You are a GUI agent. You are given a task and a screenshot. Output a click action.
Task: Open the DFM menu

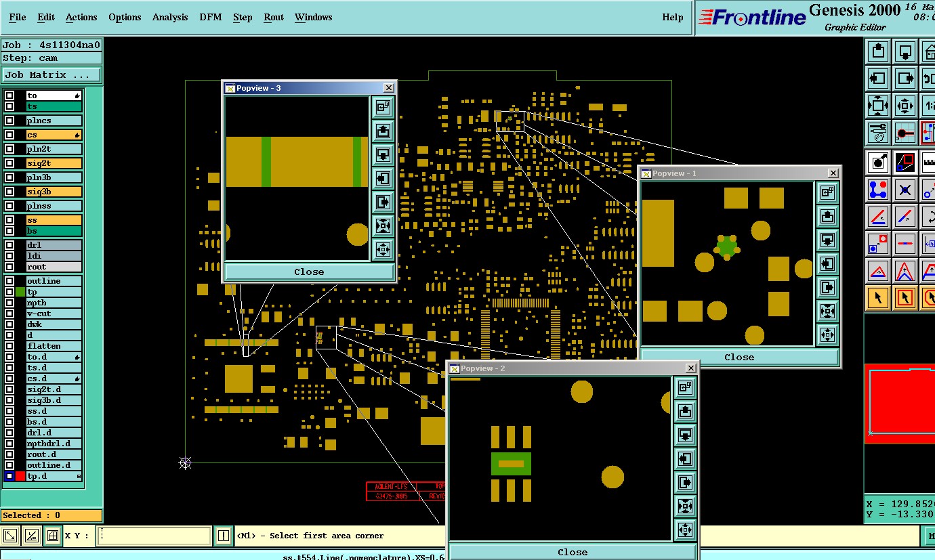211,17
